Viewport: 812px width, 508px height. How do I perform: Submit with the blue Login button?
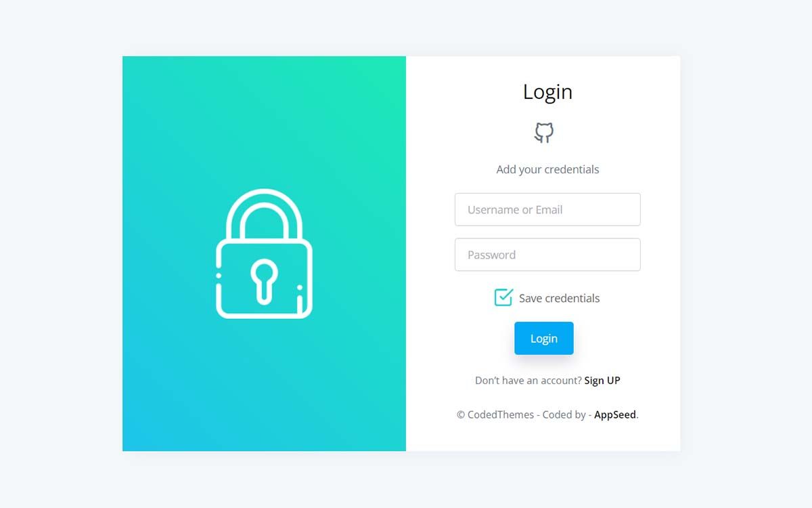(x=544, y=338)
